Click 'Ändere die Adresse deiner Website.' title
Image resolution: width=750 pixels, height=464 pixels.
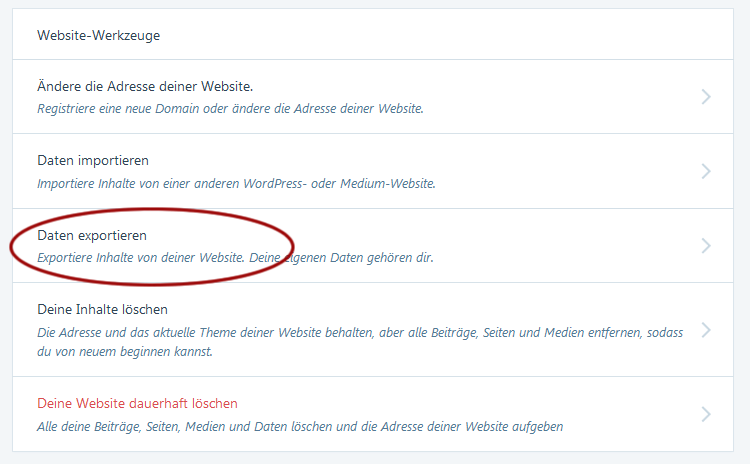145,87
